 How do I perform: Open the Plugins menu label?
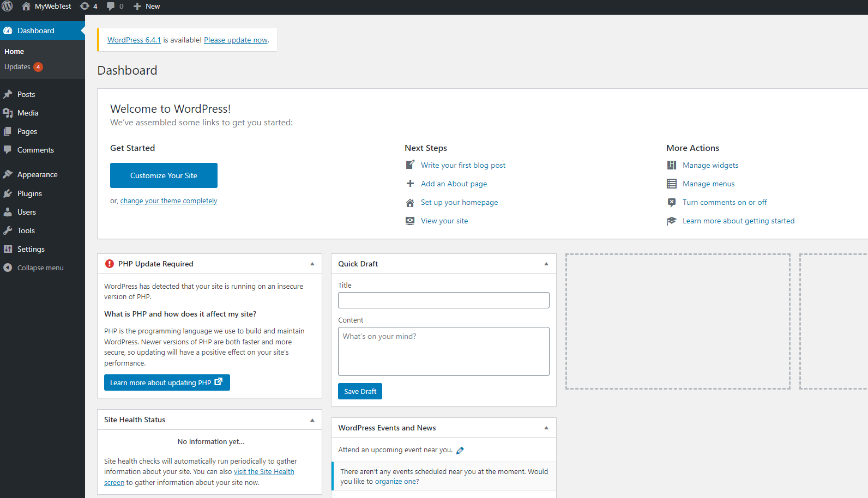point(29,193)
